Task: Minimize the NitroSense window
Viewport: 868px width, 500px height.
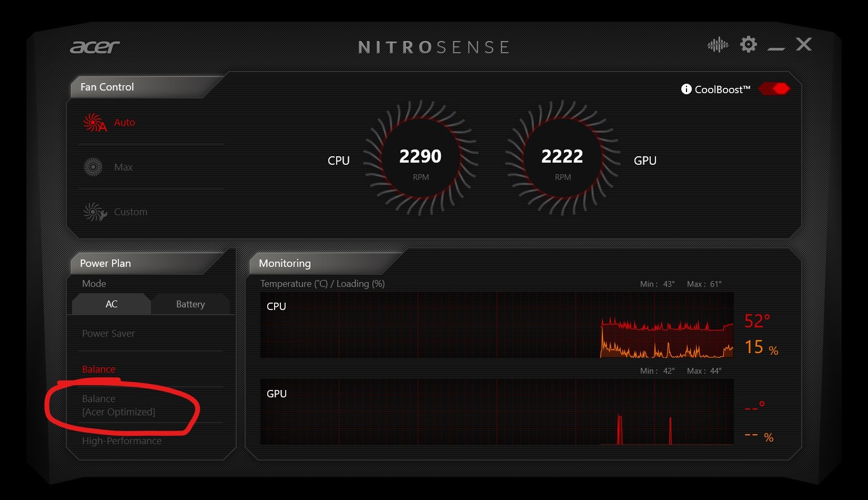Action: [x=776, y=48]
